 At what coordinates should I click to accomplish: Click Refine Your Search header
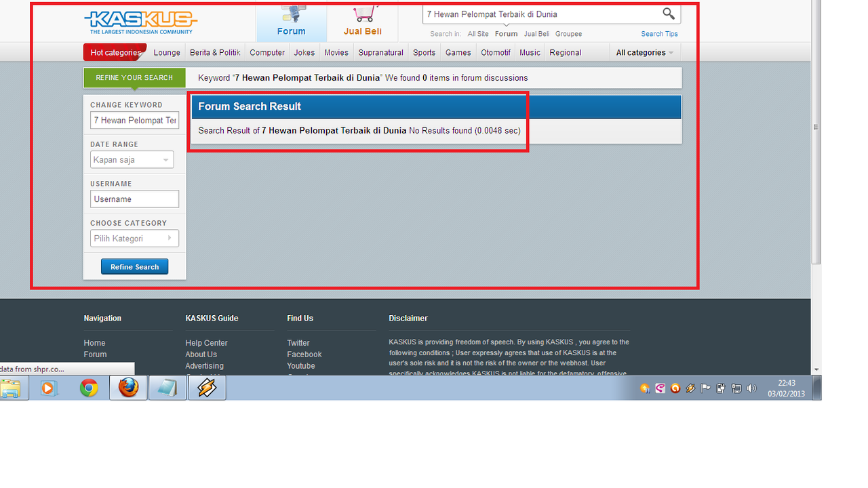134,77
